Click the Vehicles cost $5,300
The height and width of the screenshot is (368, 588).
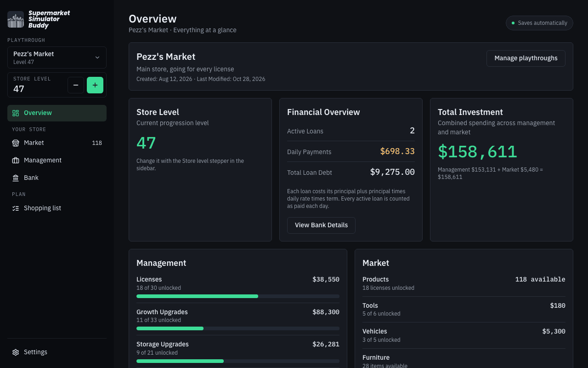pos(554,331)
